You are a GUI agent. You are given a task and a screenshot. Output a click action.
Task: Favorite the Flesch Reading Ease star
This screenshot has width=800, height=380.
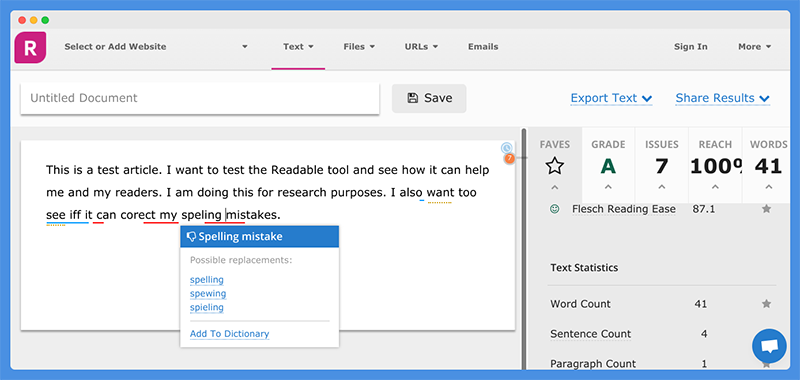(766, 209)
